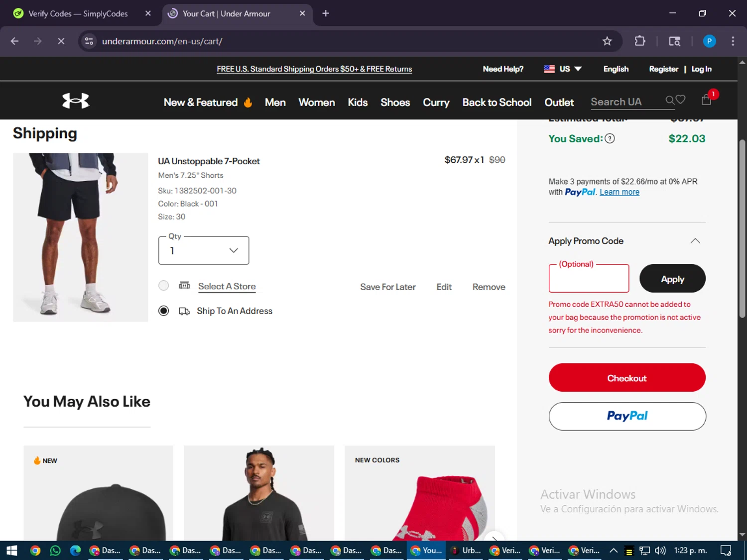
Task: Open the Outlet menu
Action: point(559,103)
